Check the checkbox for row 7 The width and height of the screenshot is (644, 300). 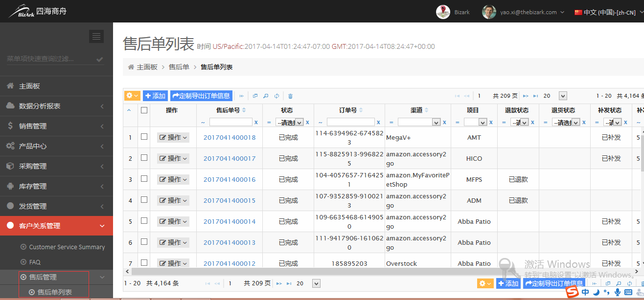(x=144, y=263)
